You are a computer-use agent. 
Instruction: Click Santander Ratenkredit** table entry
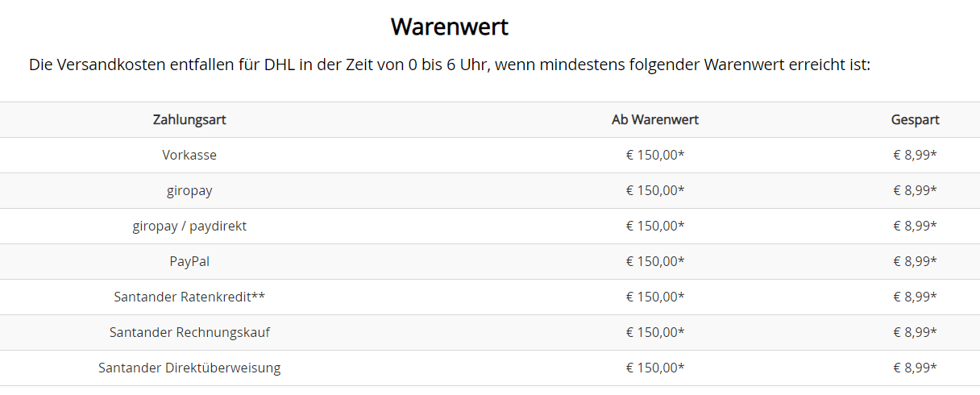point(189,297)
